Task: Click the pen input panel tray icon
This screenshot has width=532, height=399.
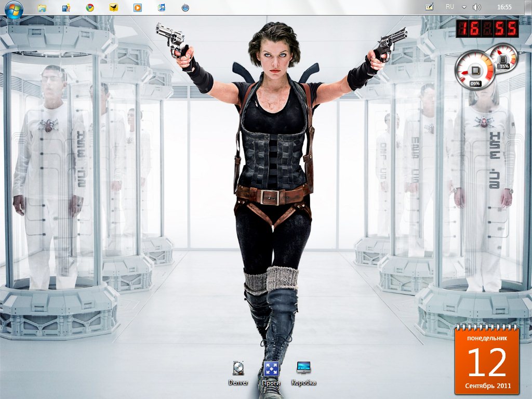Action: coord(429,7)
